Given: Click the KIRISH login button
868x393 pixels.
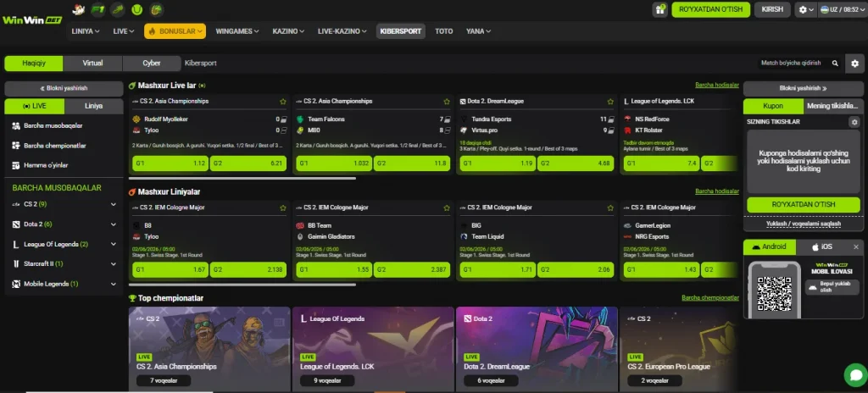Looking at the screenshot, I should click(772, 9).
